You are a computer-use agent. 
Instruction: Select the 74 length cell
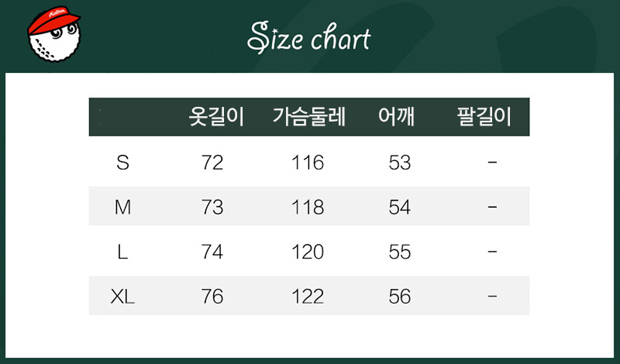click(x=212, y=252)
